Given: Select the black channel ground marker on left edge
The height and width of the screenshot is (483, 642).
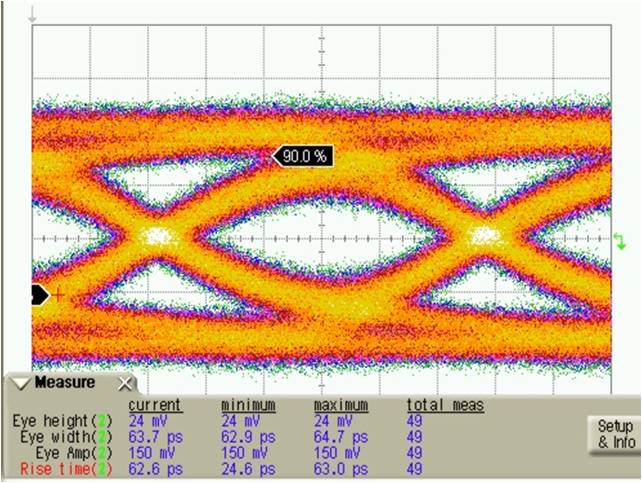Looking at the screenshot, I should 40,294.
